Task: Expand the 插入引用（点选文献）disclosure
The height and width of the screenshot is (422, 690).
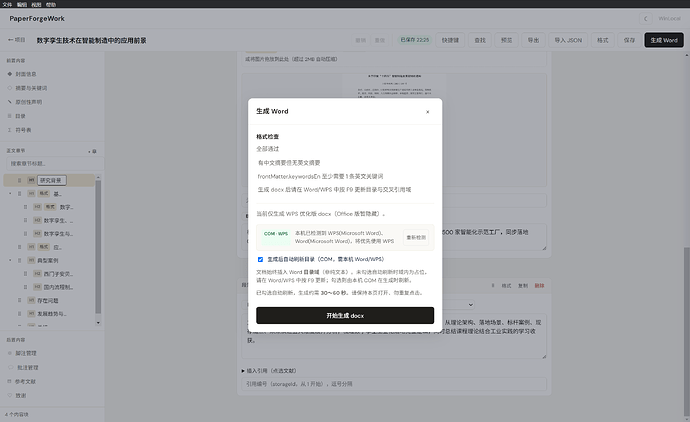Action: (x=268, y=371)
